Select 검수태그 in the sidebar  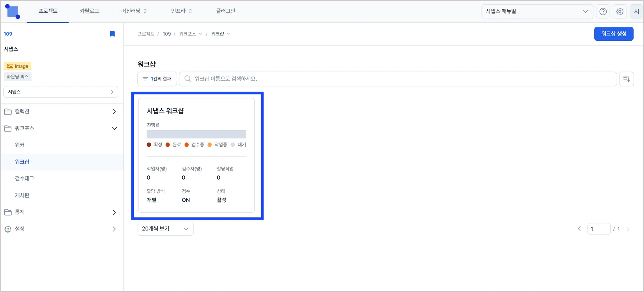(x=25, y=178)
